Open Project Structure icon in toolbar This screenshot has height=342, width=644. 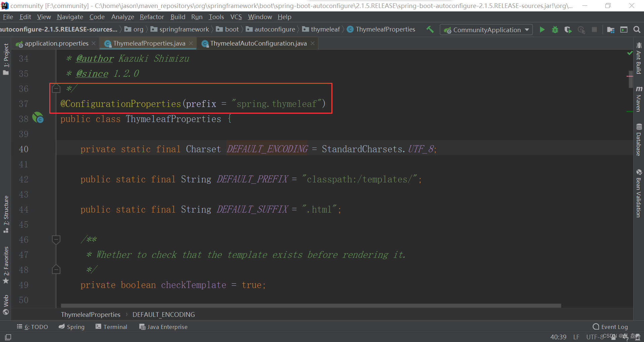click(610, 30)
